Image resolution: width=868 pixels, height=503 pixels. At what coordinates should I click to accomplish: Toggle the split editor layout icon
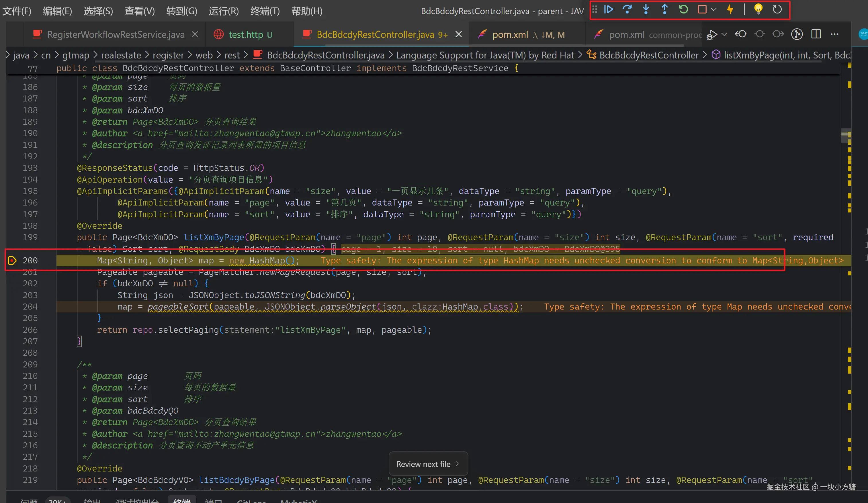816,34
